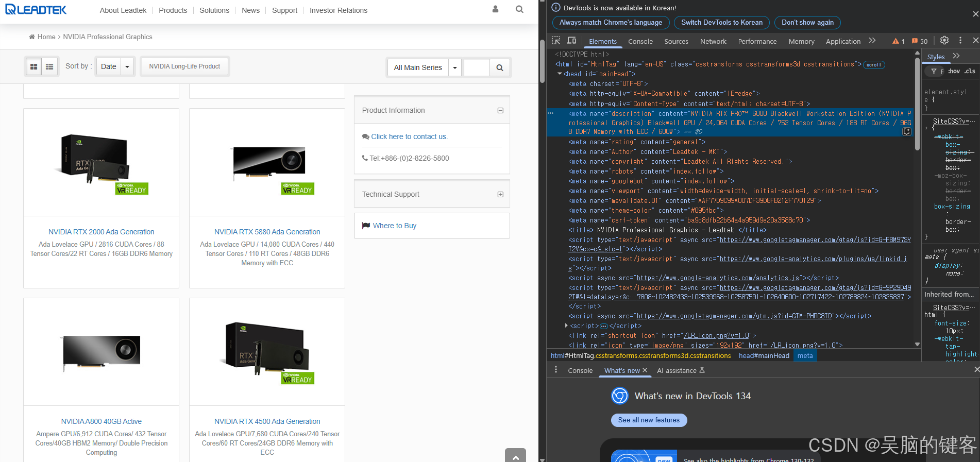Click the A800 40GB Active product image
Image resolution: width=980 pixels, height=462 pixels.
[x=102, y=351]
